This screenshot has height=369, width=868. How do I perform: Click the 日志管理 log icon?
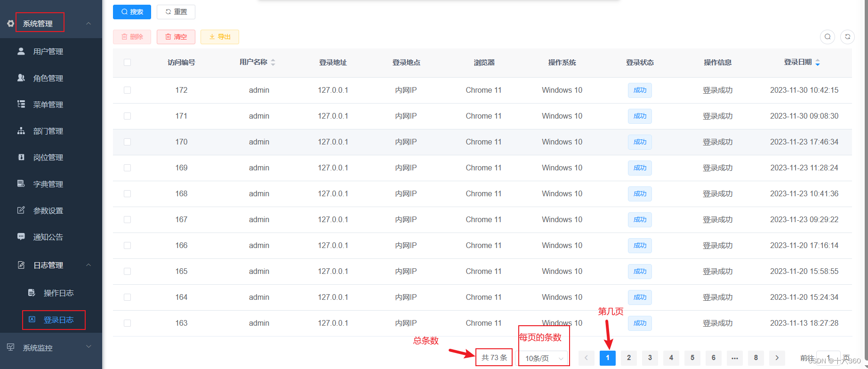[21, 265]
